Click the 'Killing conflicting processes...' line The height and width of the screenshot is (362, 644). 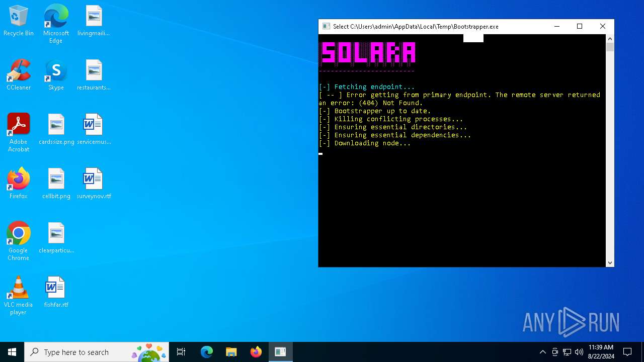pyautogui.click(x=391, y=119)
